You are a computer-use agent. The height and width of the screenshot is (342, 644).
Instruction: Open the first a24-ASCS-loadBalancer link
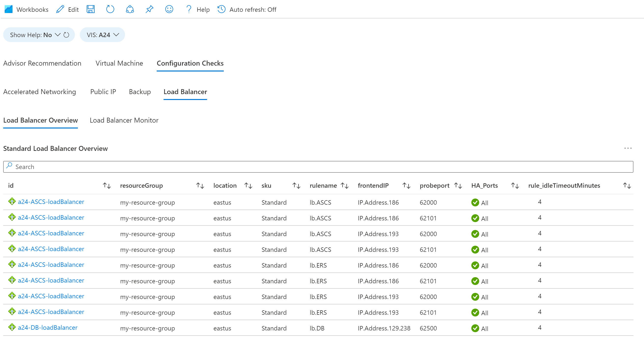pos(51,202)
